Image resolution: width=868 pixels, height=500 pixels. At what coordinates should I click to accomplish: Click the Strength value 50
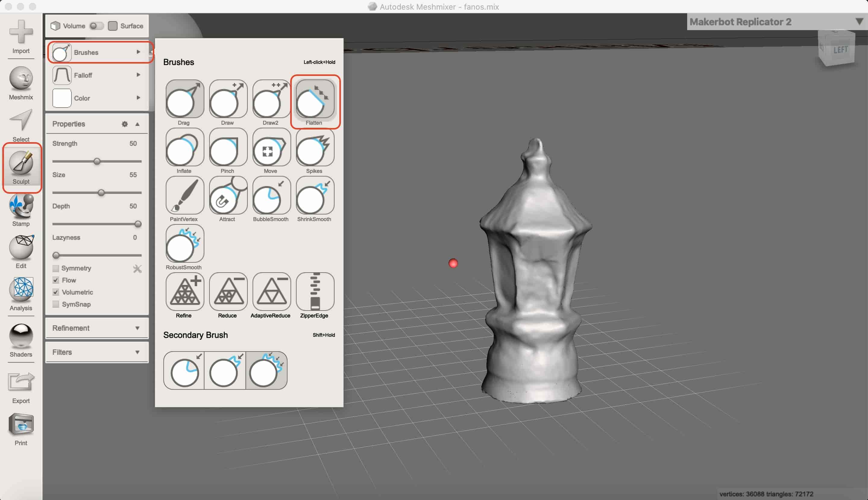pos(133,144)
